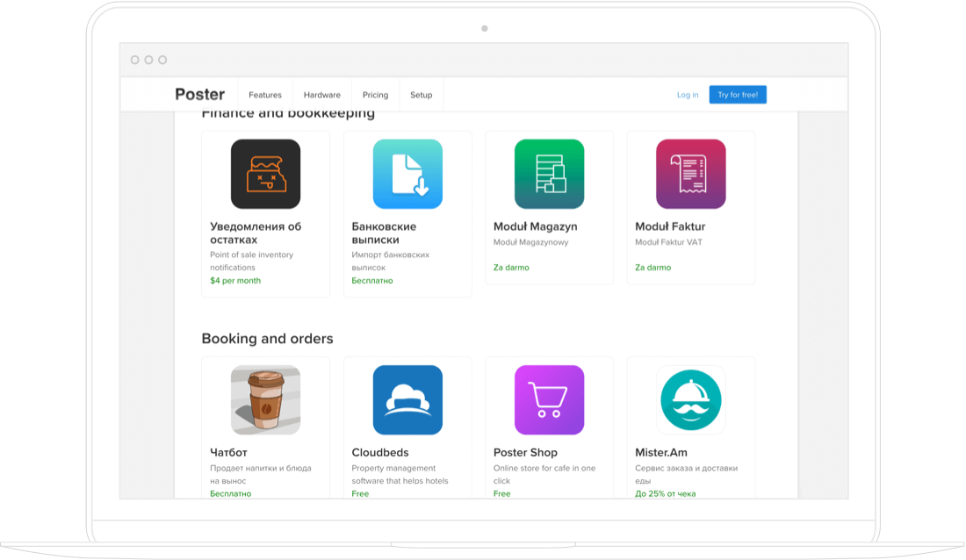This screenshot has width=966, height=560.
Task: Open the Poster Shop app title
Action: tap(525, 453)
